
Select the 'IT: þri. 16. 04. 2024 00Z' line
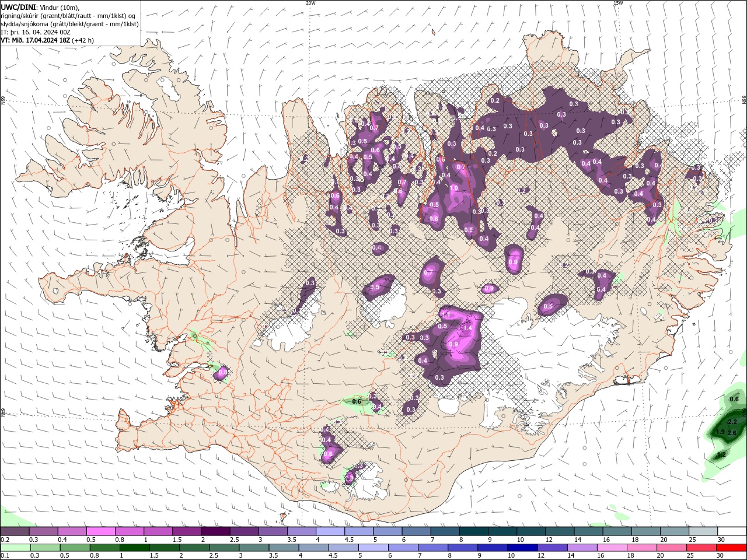pos(37,32)
